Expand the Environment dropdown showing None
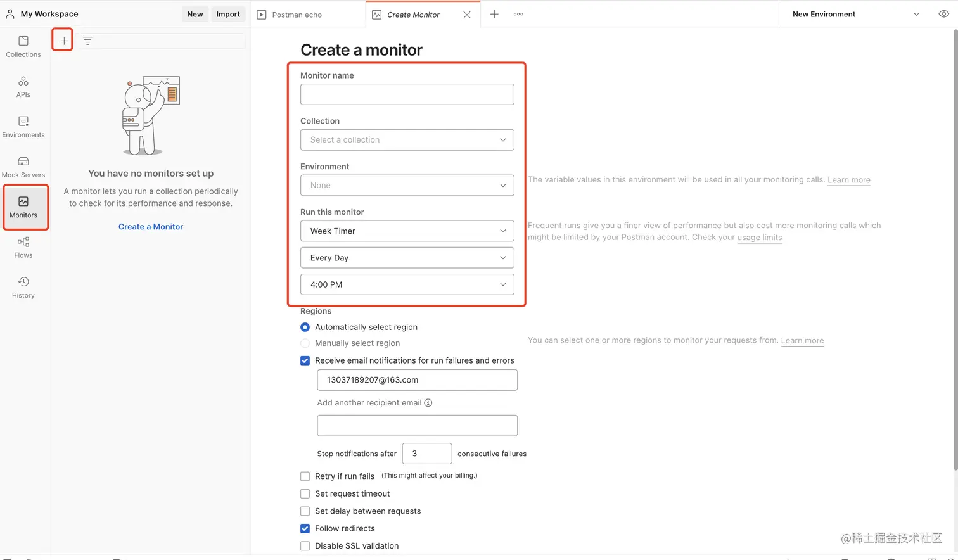 tap(407, 186)
